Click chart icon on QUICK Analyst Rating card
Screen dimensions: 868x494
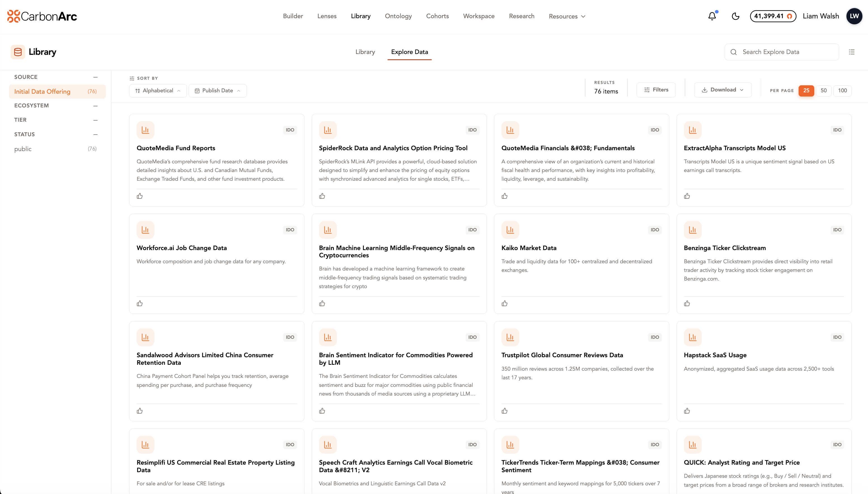click(x=693, y=444)
